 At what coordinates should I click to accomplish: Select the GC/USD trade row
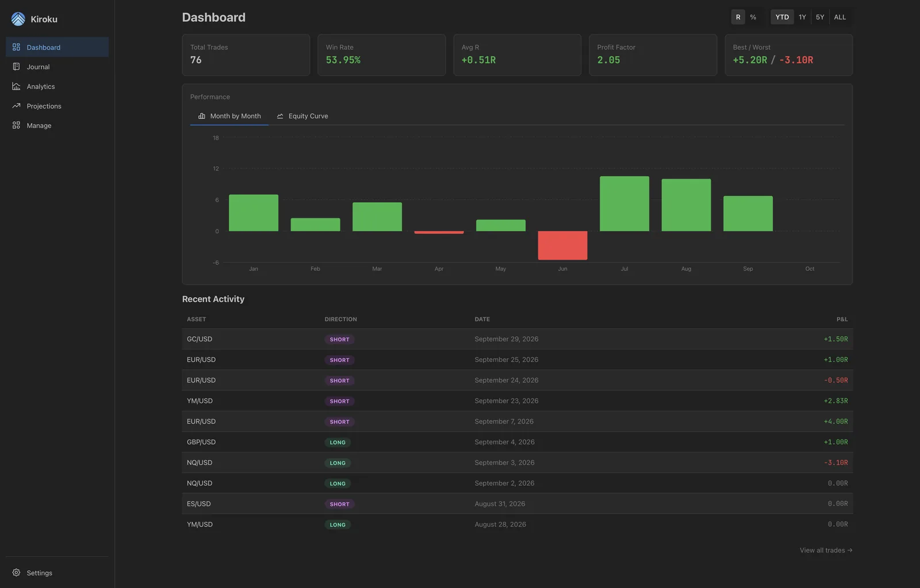coord(517,339)
